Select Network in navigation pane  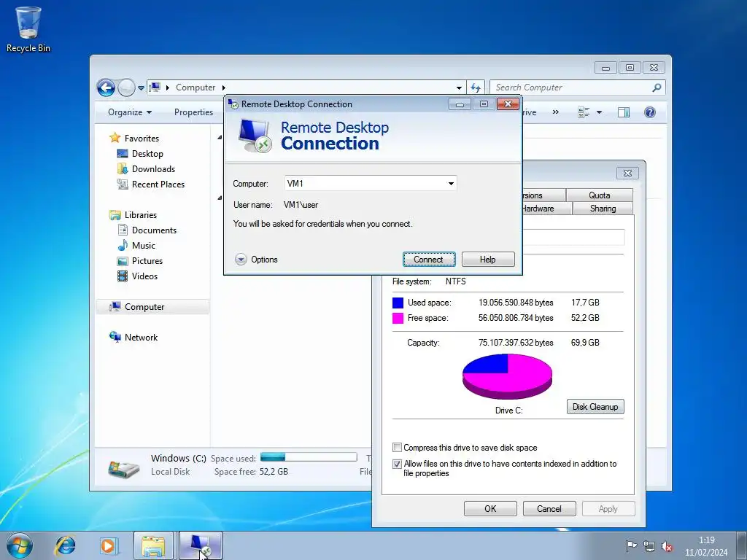pos(141,337)
